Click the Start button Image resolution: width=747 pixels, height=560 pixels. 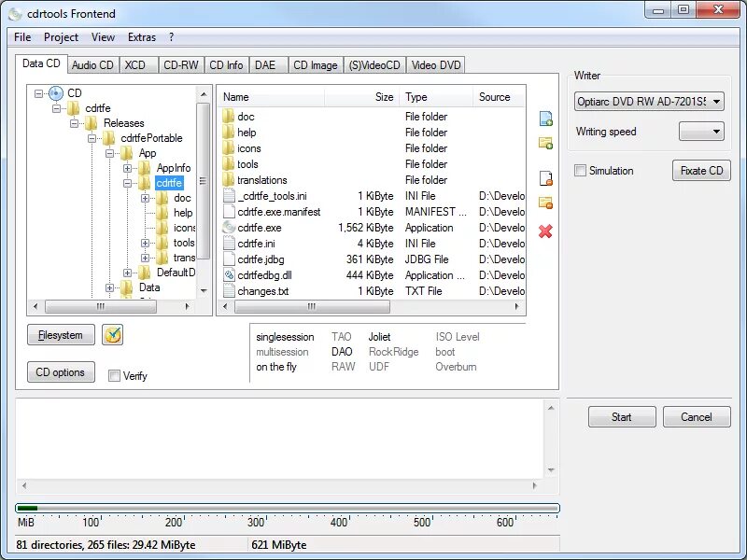click(622, 416)
